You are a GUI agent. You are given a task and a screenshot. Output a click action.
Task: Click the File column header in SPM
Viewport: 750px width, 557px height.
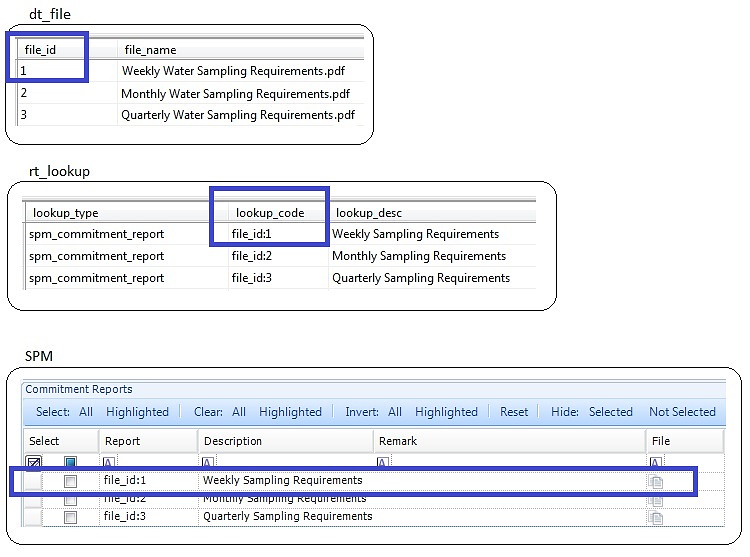click(684, 441)
